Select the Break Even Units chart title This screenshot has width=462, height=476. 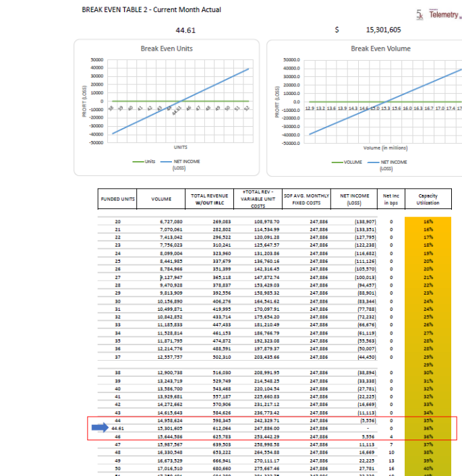pos(166,49)
